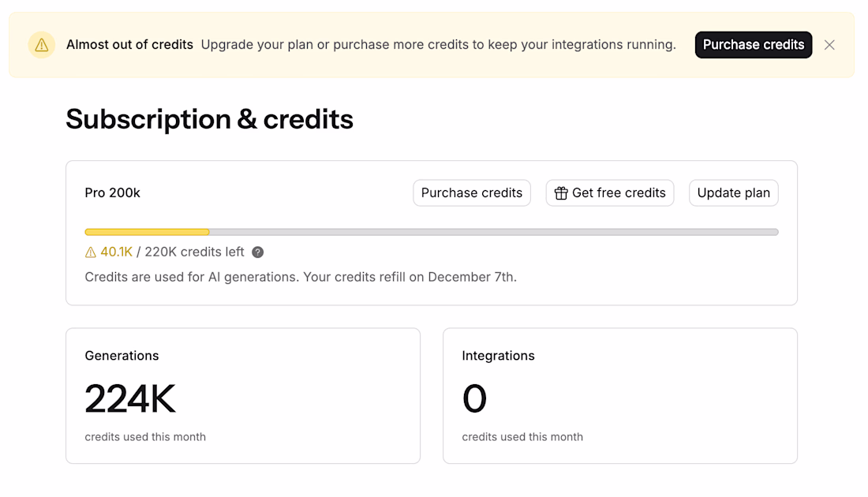Click the gift icon for free credits
The height and width of the screenshot is (497, 868).
561,193
